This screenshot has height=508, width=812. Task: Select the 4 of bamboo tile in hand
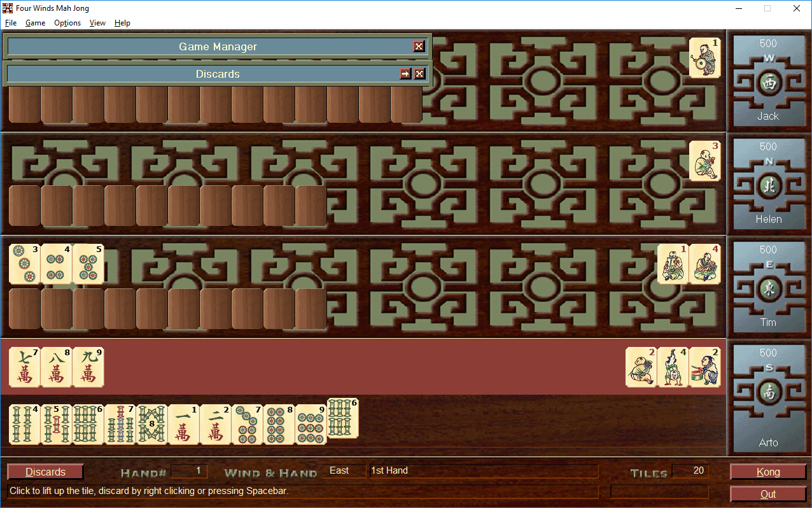pos(25,425)
